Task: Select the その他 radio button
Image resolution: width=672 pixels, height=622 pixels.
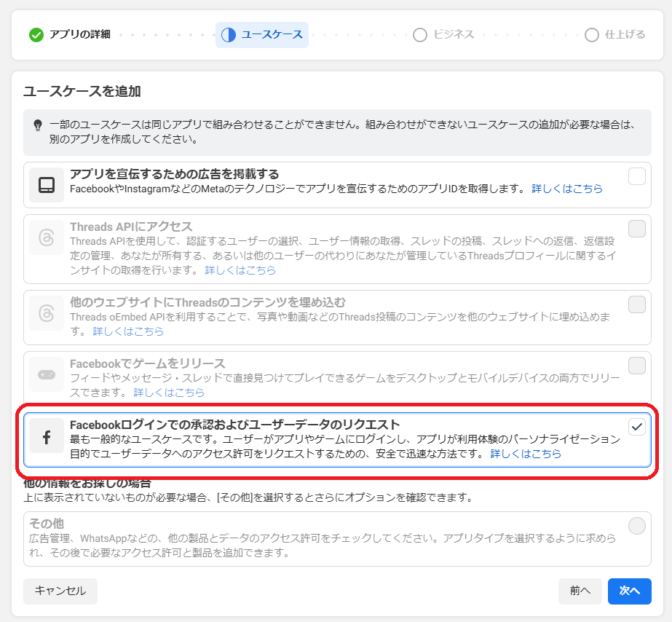Action: point(637,526)
